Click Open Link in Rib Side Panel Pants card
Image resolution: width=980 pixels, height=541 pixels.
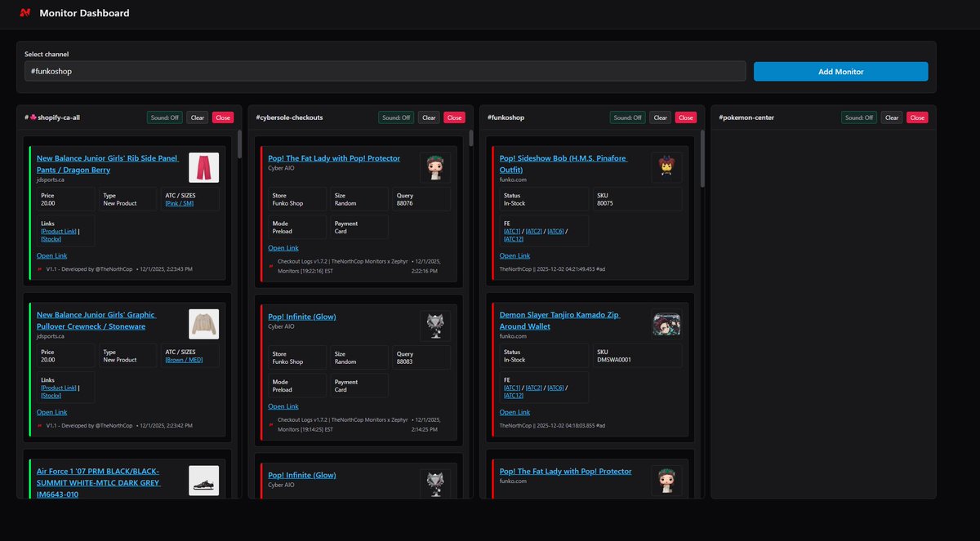51,255
